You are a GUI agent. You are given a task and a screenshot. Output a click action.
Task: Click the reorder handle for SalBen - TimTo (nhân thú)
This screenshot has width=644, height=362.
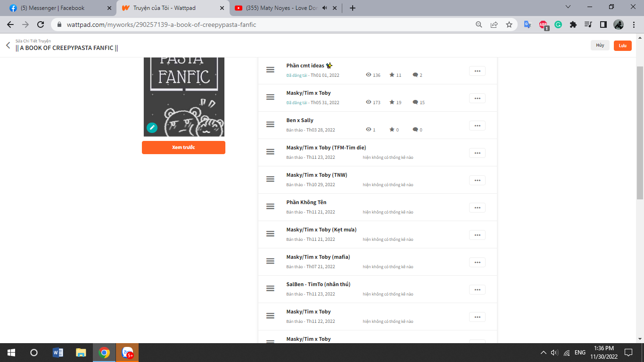pyautogui.click(x=270, y=288)
